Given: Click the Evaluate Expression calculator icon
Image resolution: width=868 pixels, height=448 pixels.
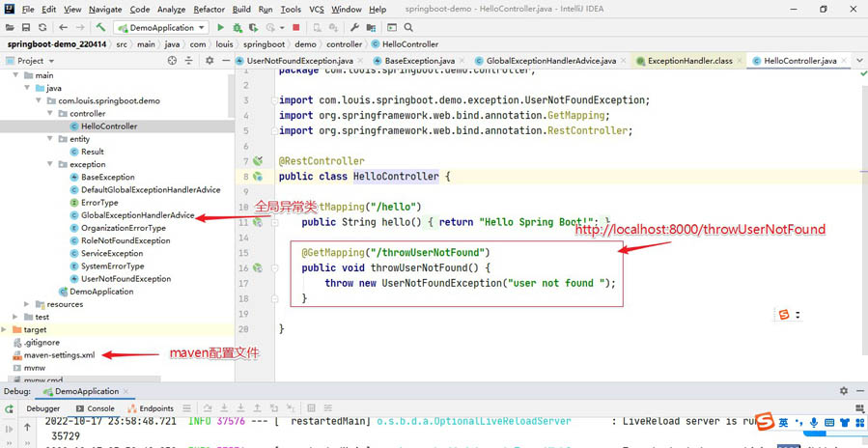Looking at the screenshot, I should tap(311, 408).
